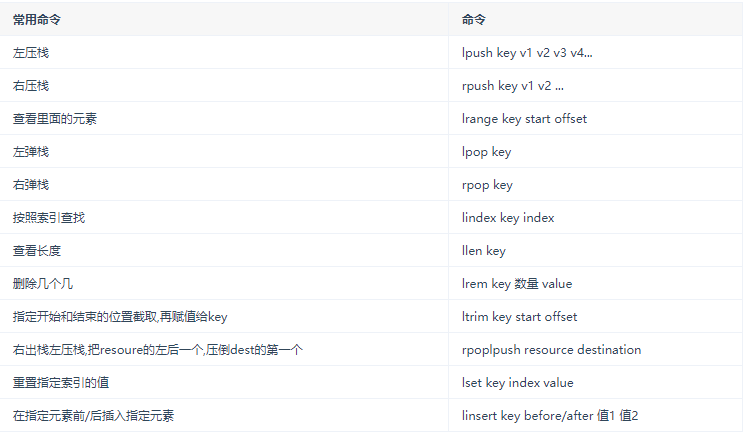750x442 pixels.
Task: Select the 'ltrim key start offset' command
Action: 519,317
